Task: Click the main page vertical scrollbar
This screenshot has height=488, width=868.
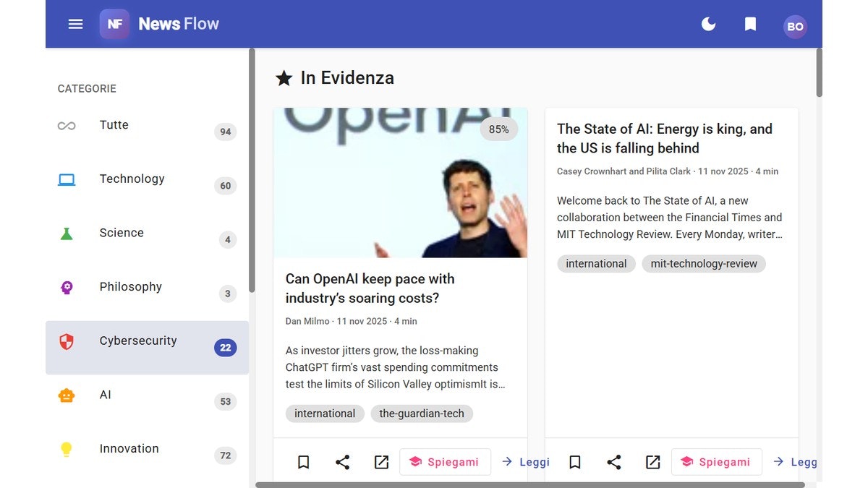Action: 819,72
